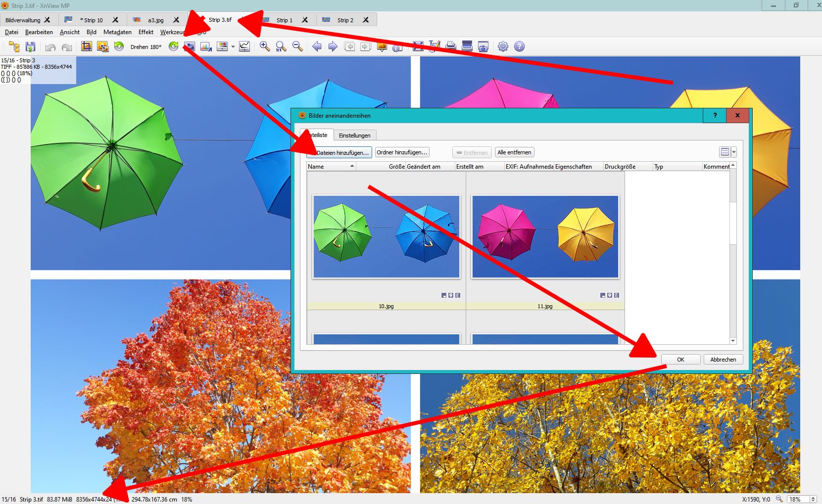Image resolution: width=822 pixels, height=504 pixels.
Task: Open the scanner acquire icon
Action: pos(467,46)
